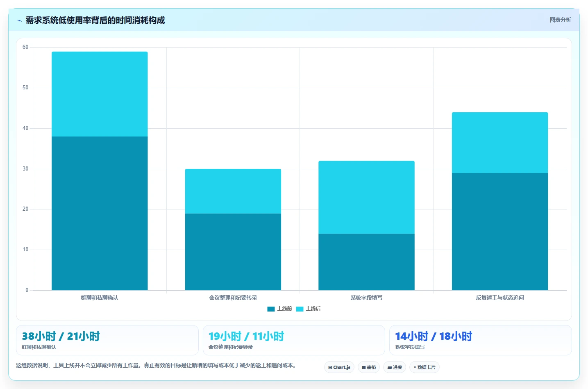Image resolution: width=588 pixels, height=389 pixels.
Task: Click the 系统字段填写 x-axis label
Action: pyautogui.click(x=366, y=298)
